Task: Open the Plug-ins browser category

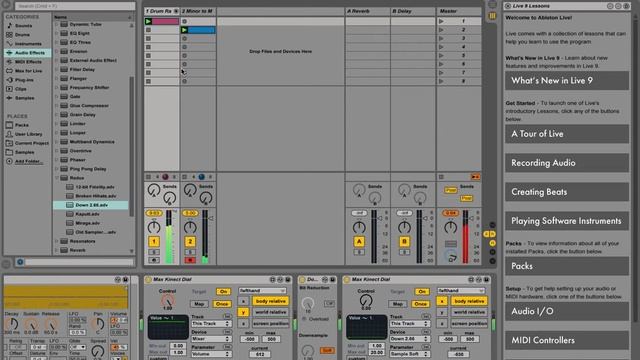Action: [24, 80]
